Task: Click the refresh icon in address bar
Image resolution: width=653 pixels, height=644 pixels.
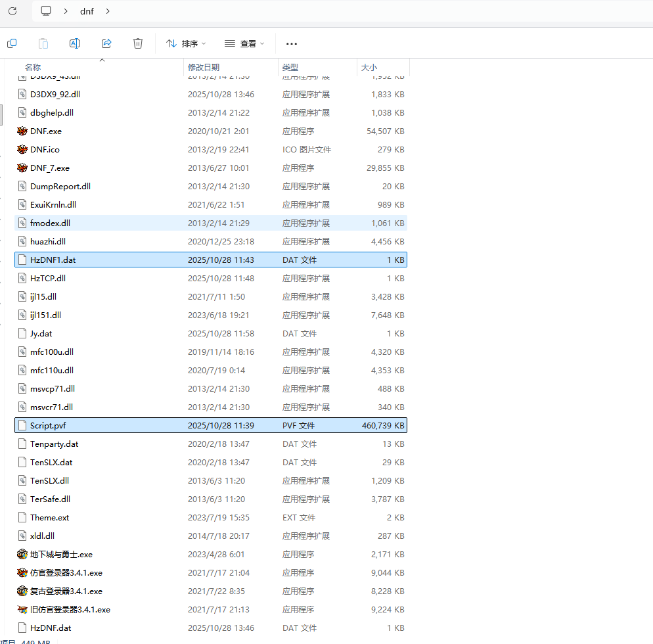Action: (x=12, y=11)
